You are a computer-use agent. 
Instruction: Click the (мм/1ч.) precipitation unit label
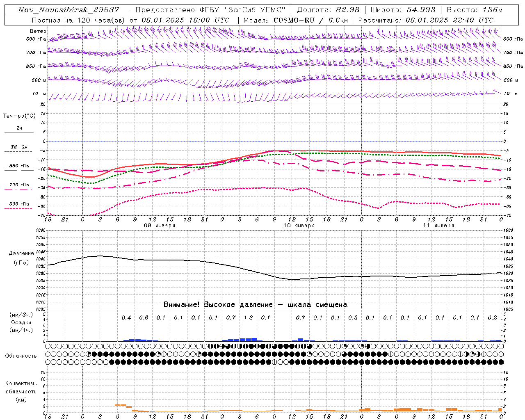click(x=21, y=330)
